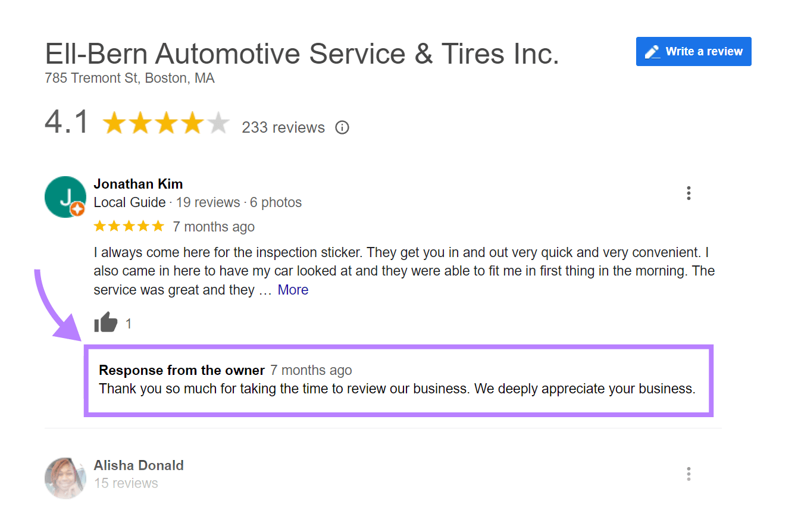Click Jonathan Kim's five-star rating
This screenshot has height=532, width=798.
(x=129, y=226)
